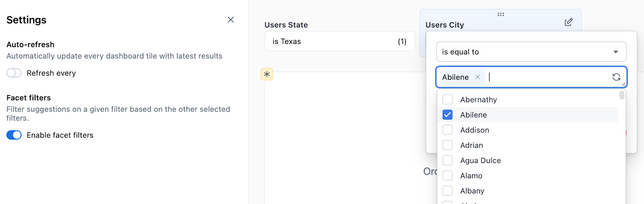This screenshot has height=204, width=644.
Task: Click the drag handle above Users City
Action: 501,14
